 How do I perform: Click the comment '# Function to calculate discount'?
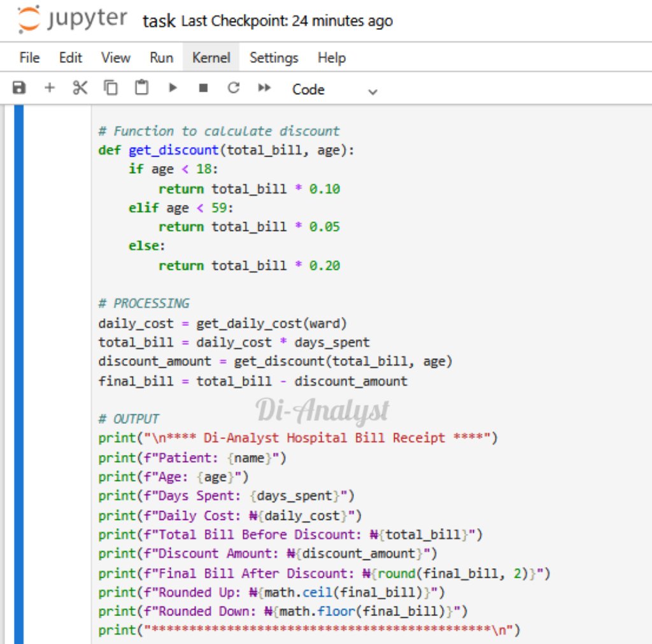pos(219,131)
